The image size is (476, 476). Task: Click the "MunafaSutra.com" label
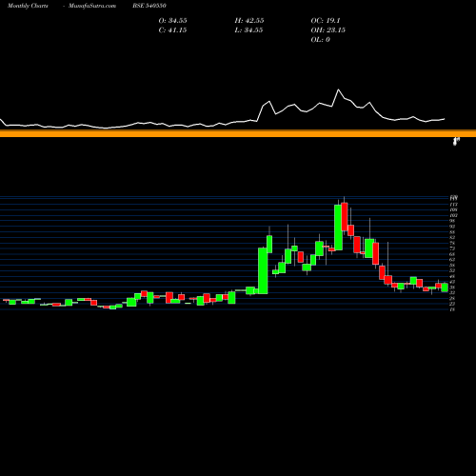[92, 6]
